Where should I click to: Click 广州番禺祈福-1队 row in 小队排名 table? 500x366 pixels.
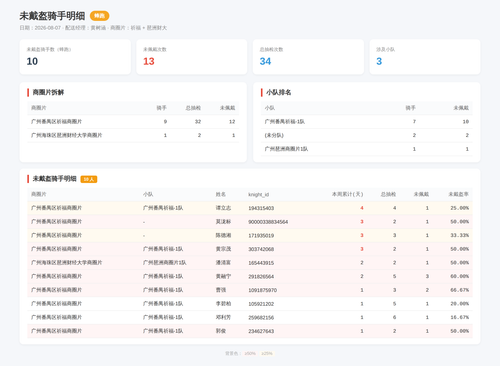coord(367,122)
